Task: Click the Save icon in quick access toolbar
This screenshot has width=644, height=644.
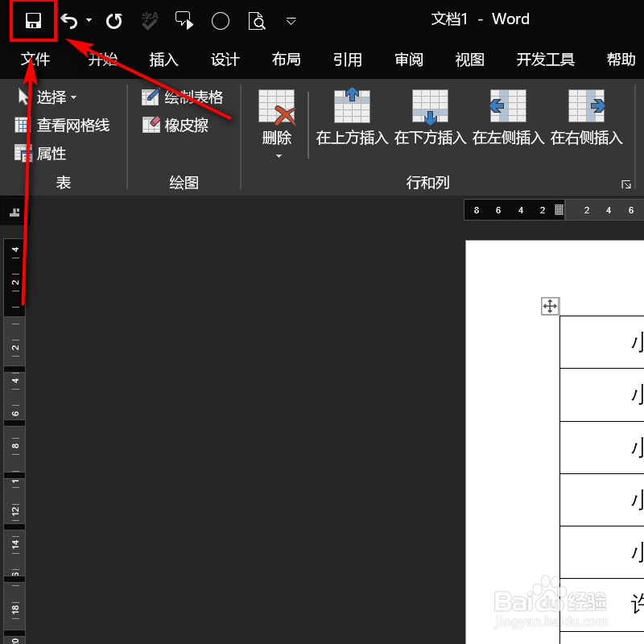Action: [x=33, y=21]
